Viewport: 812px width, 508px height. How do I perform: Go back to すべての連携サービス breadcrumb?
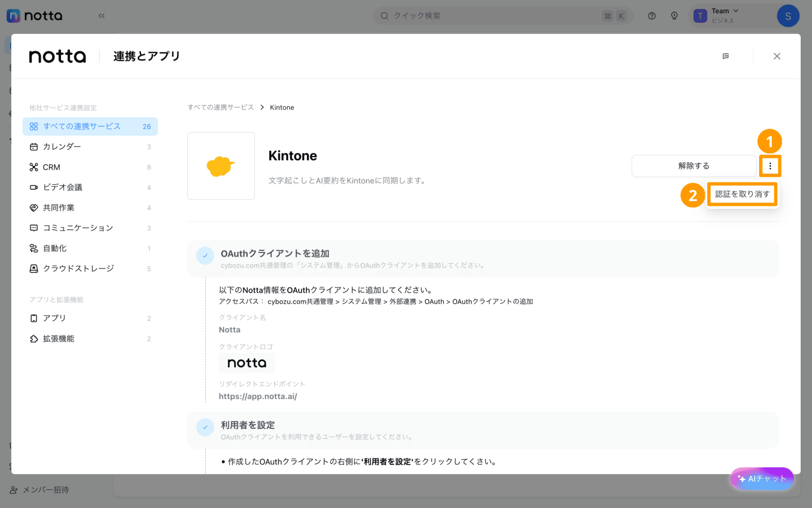coord(221,107)
